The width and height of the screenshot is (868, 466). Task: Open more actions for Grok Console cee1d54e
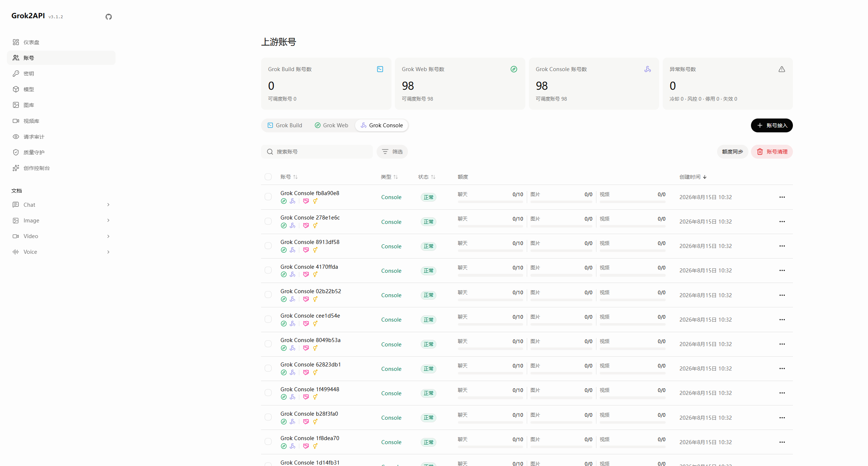(782, 320)
